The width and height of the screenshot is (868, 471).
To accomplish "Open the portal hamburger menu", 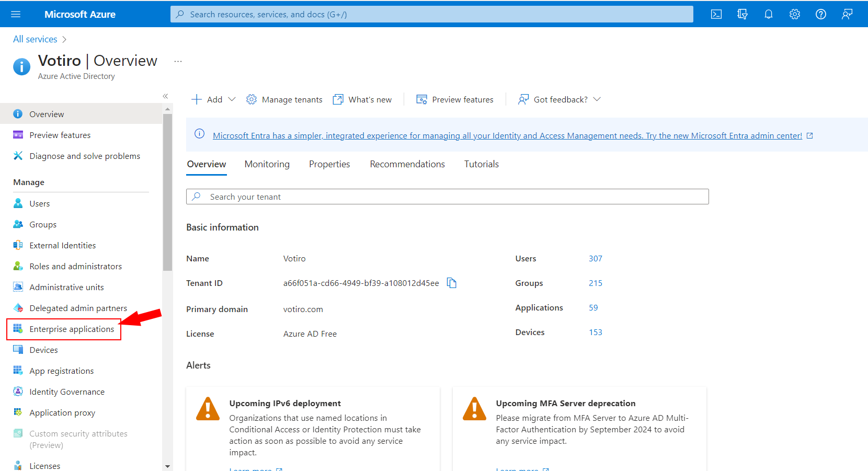I will [x=16, y=14].
